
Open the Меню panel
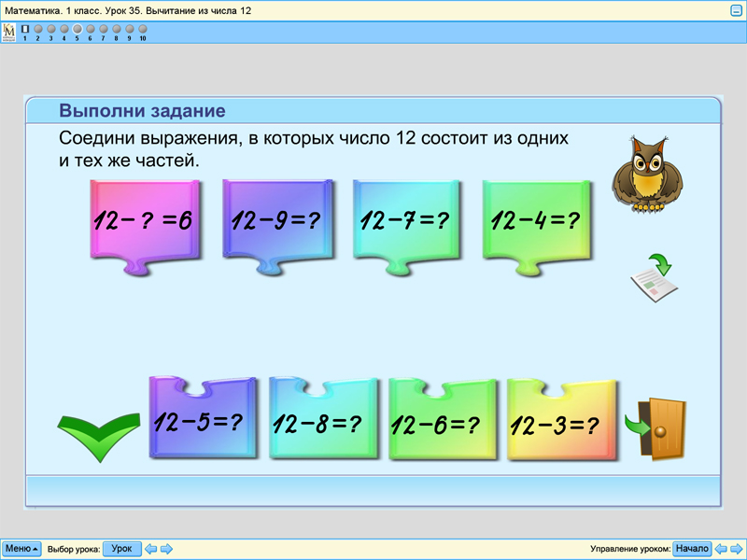(21, 549)
